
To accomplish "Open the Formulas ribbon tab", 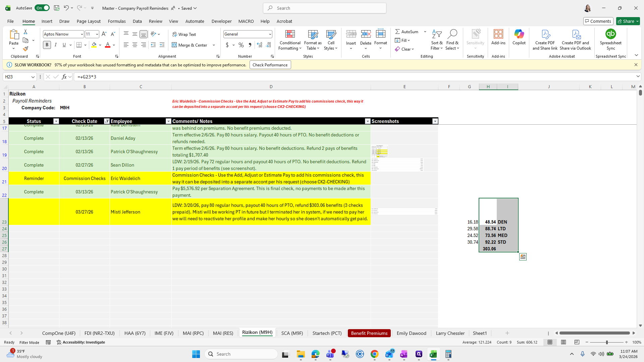I will [x=117, y=21].
